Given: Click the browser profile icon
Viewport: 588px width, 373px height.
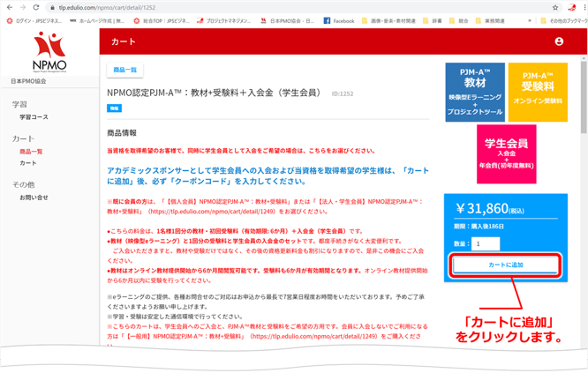Looking at the screenshot, I should (571, 7).
